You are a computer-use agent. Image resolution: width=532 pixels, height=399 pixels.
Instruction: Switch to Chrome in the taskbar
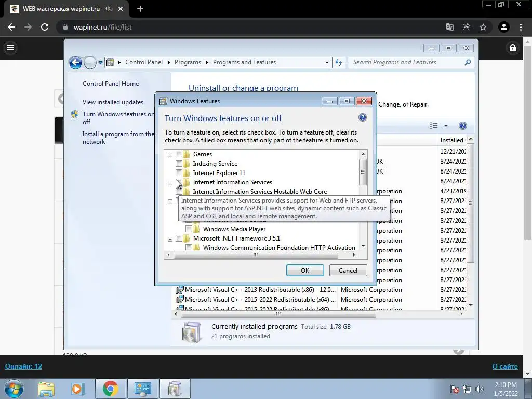pyautogui.click(x=110, y=389)
